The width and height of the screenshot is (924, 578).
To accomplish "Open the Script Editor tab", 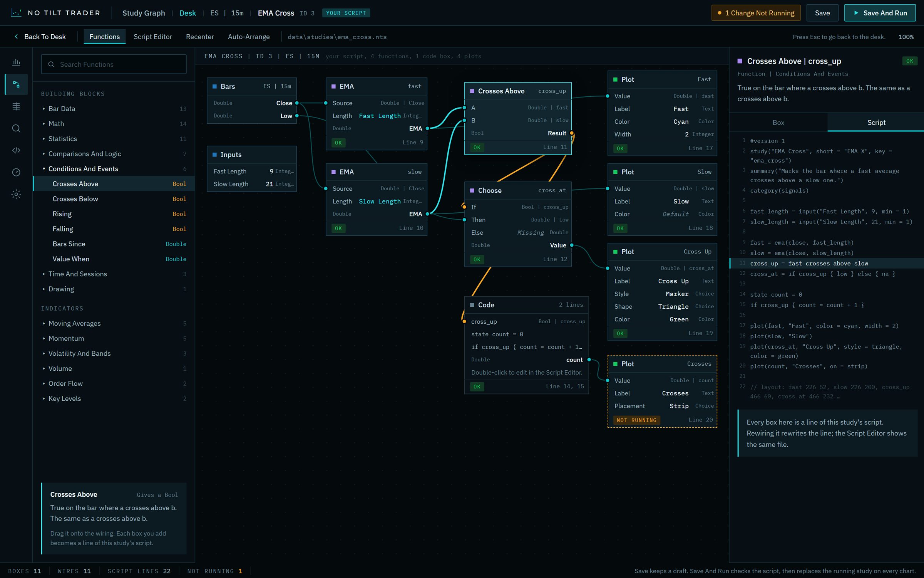I will [153, 37].
